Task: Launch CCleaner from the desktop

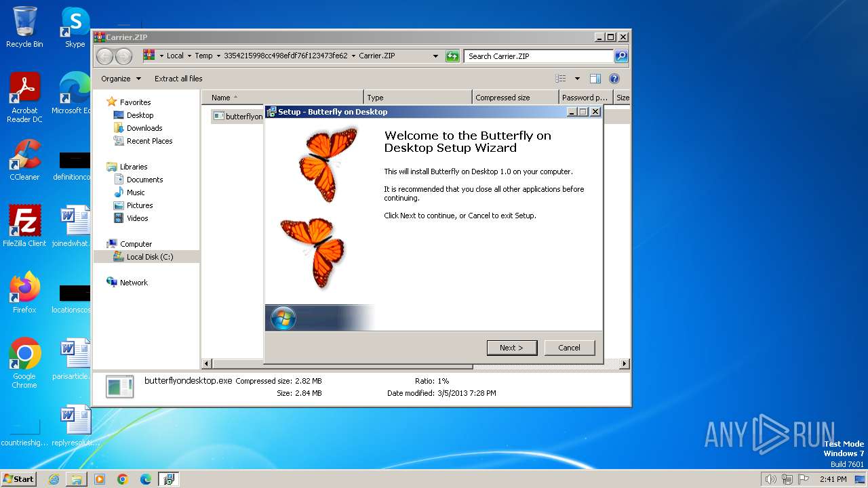Action: point(24,160)
